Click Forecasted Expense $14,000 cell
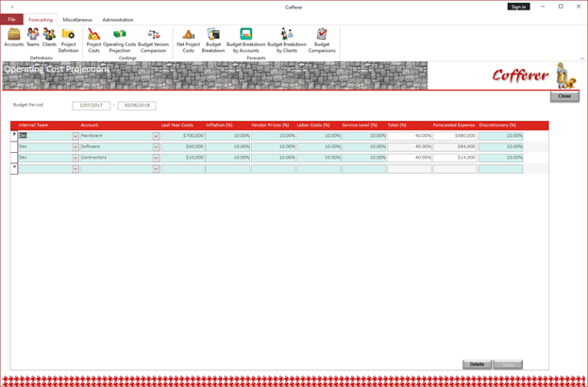The width and height of the screenshot is (588, 387). [x=455, y=158]
